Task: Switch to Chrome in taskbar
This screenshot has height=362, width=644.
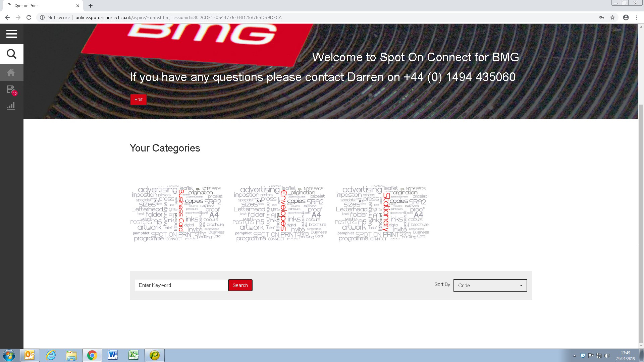Action: point(92,355)
